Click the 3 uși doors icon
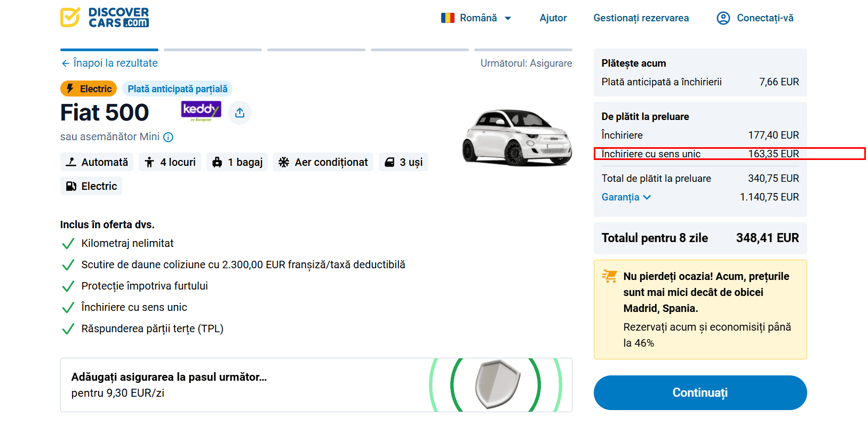Screen dimensions: 868x433 (389, 162)
